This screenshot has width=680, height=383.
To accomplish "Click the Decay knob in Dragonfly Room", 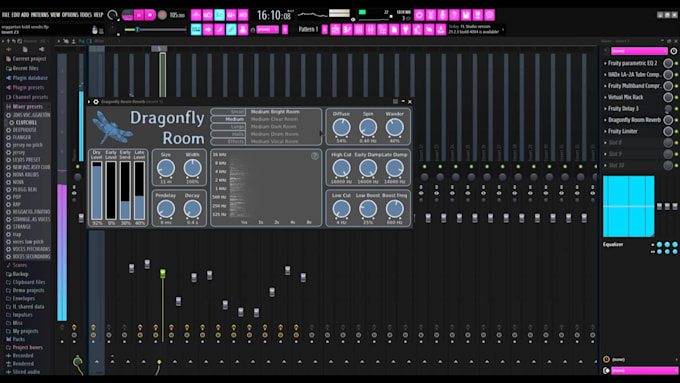I will (192, 209).
